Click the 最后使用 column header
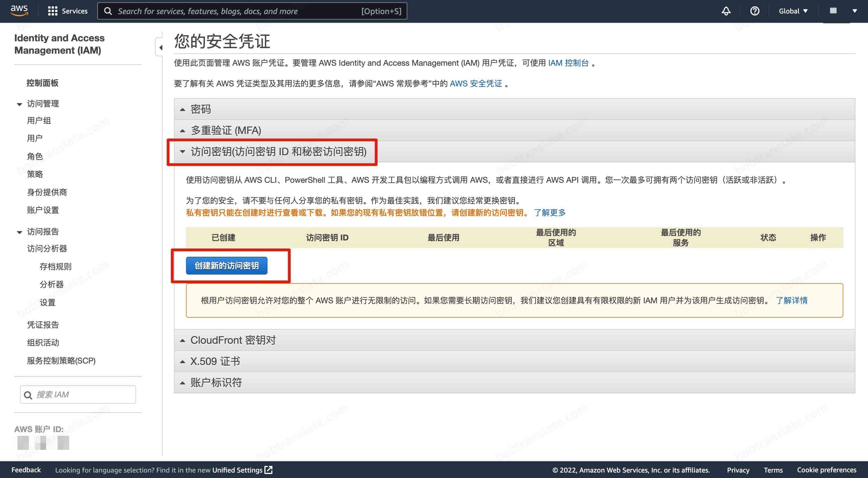This screenshot has width=868, height=478. coord(443,238)
